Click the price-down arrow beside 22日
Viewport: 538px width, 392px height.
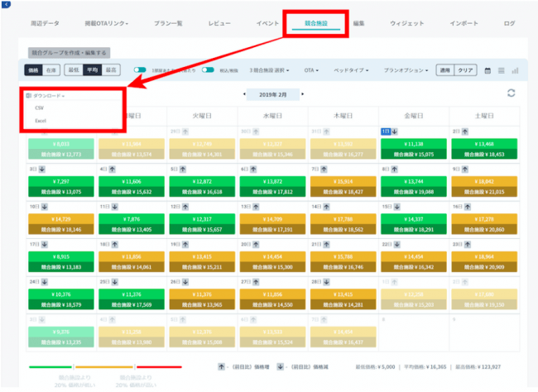coord(397,245)
